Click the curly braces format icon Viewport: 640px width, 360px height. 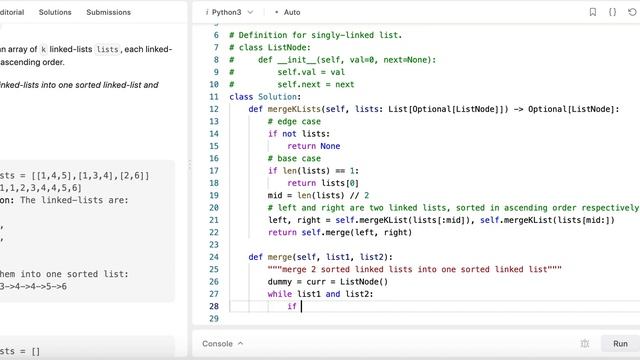point(612,12)
